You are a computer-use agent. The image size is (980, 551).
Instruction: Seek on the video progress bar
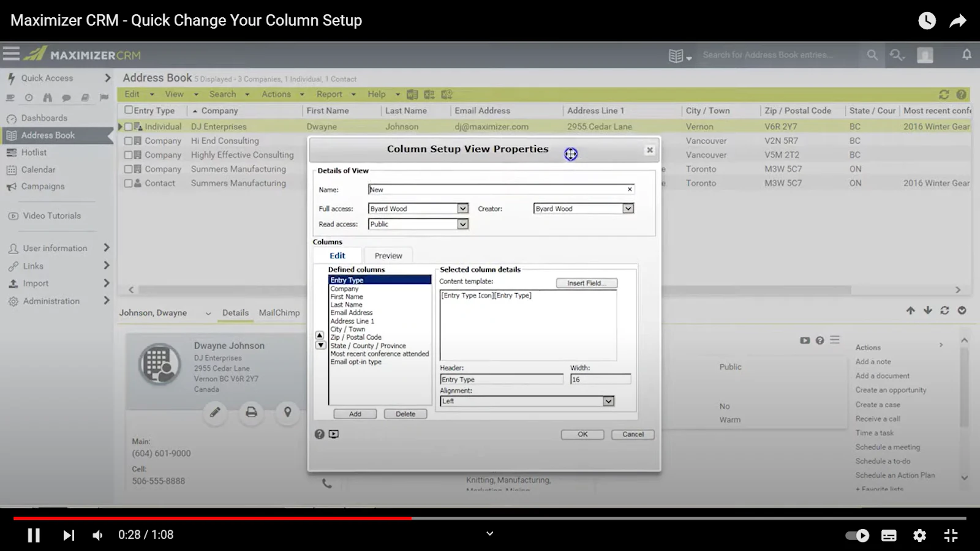490,518
